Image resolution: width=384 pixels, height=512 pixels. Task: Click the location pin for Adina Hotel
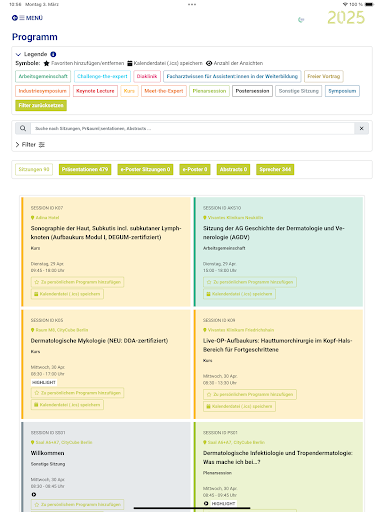pos(32,218)
